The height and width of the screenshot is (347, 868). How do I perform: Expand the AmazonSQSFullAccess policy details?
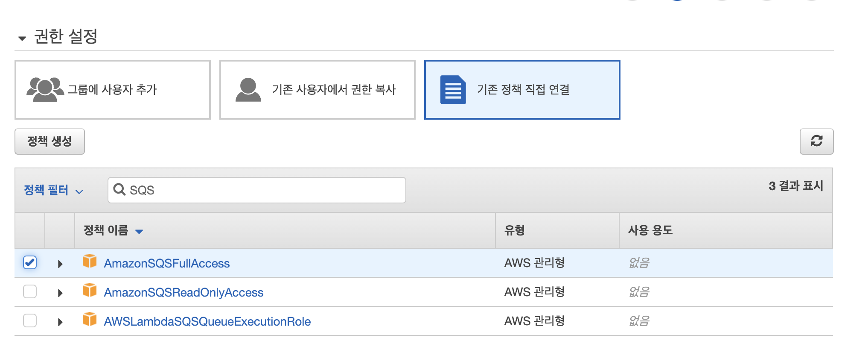pyautogui.click(x=60, y=264)
